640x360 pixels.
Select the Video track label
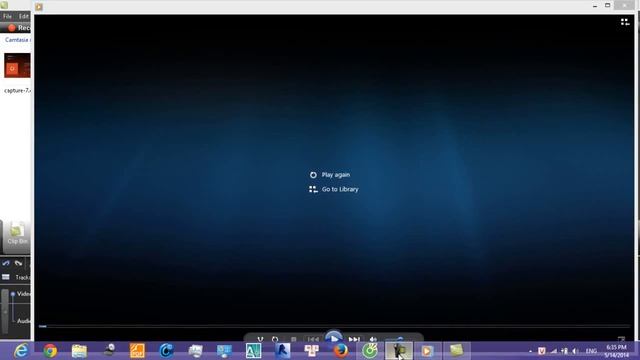coord(23,294)
